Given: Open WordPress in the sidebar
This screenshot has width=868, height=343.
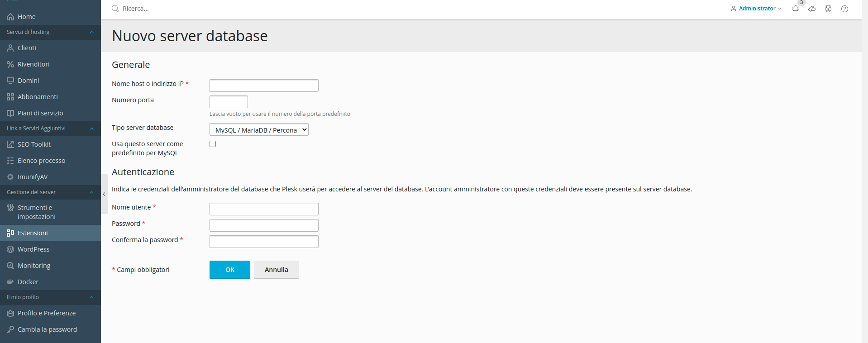Looking at the screenshot, I should point(33,249).
